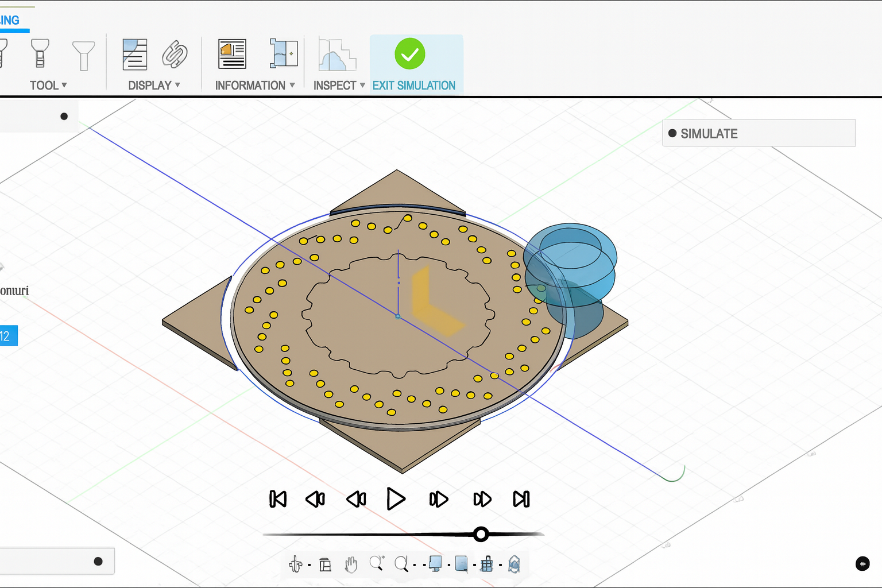Jump to the simulation start
This screenshot has width=882, height=588.
pos(278,499)
